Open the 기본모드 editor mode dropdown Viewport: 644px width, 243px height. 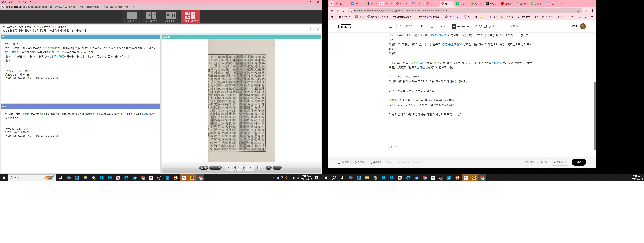pos(515,26)
